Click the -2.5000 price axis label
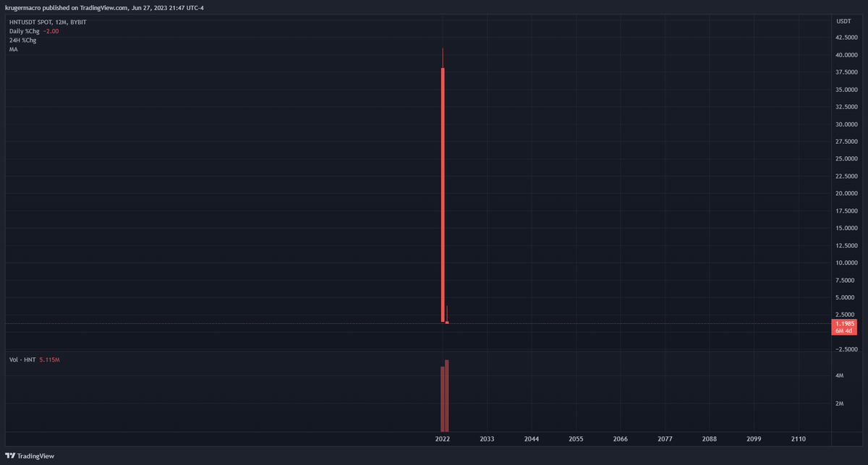The image size is (868, 465). (846, 349)
